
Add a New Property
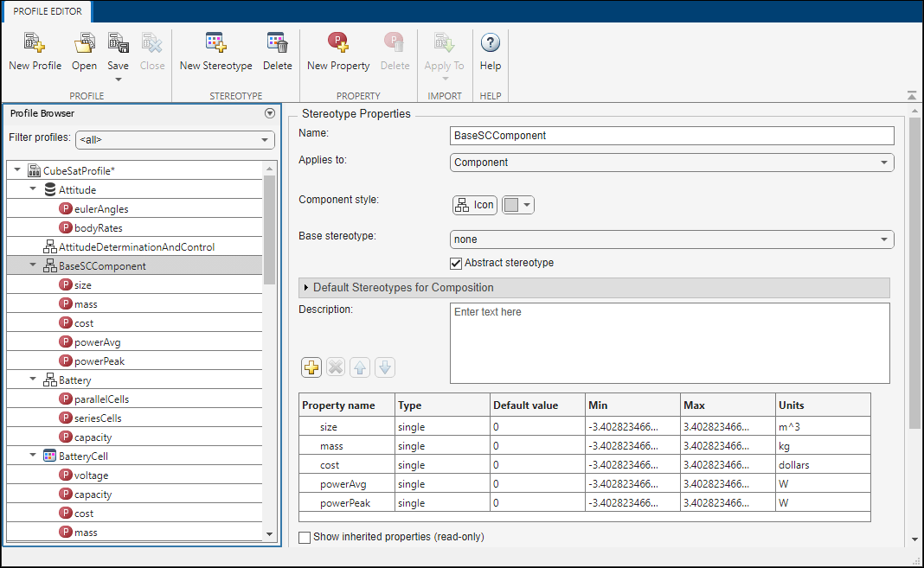[337, 50]
